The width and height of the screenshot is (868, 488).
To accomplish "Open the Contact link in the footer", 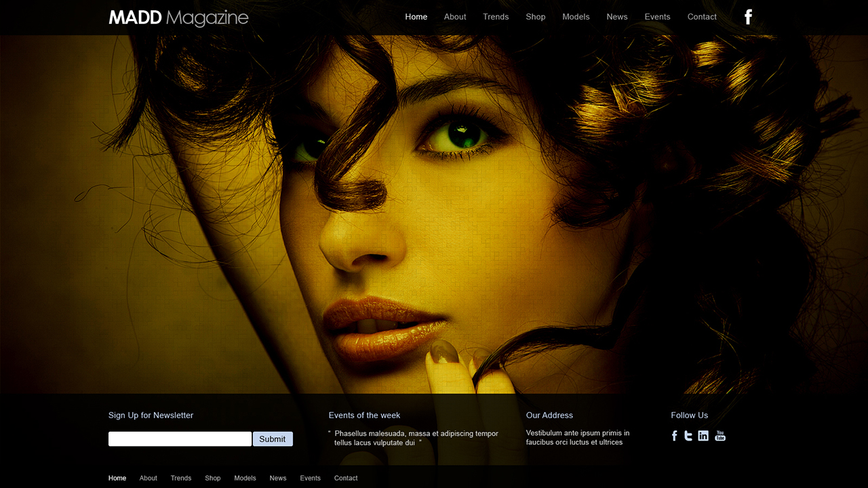I will (x=346, y=479).
